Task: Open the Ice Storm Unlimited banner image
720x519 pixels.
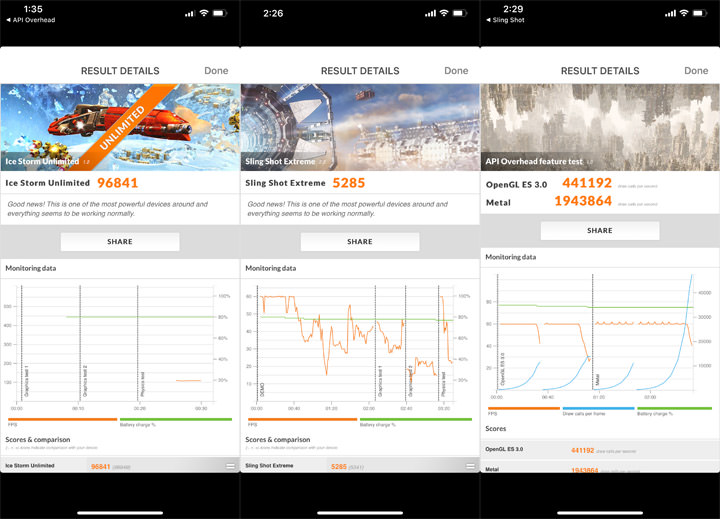Action: pos(120,127)
